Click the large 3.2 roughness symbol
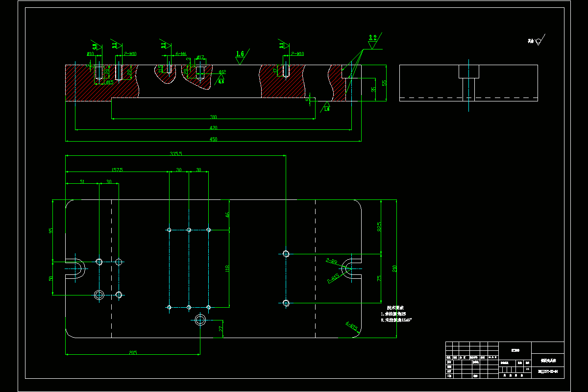Image resolution: width=588 pixels, height=392 pixels. pos(374,42)
